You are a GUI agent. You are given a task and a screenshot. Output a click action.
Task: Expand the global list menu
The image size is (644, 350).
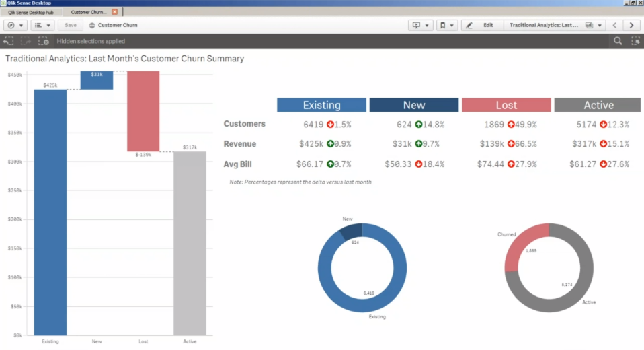[x=42, y=25]
